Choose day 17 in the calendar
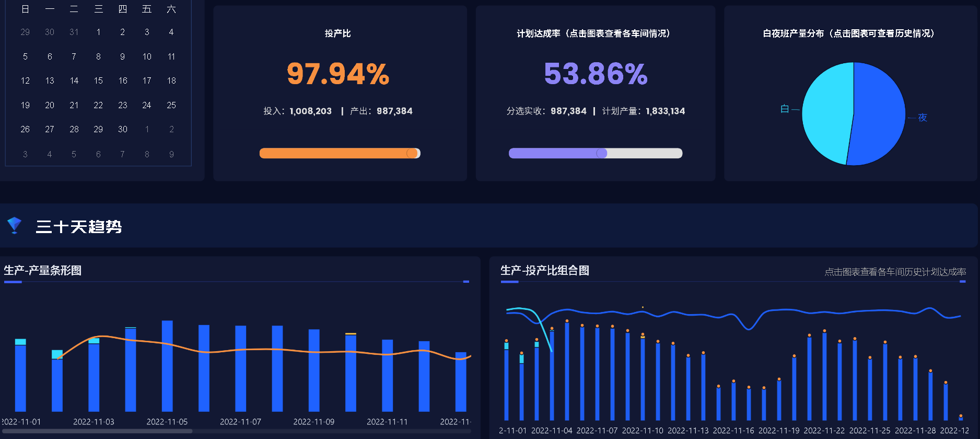The image size is (980, 439). (x=147, y=80)
